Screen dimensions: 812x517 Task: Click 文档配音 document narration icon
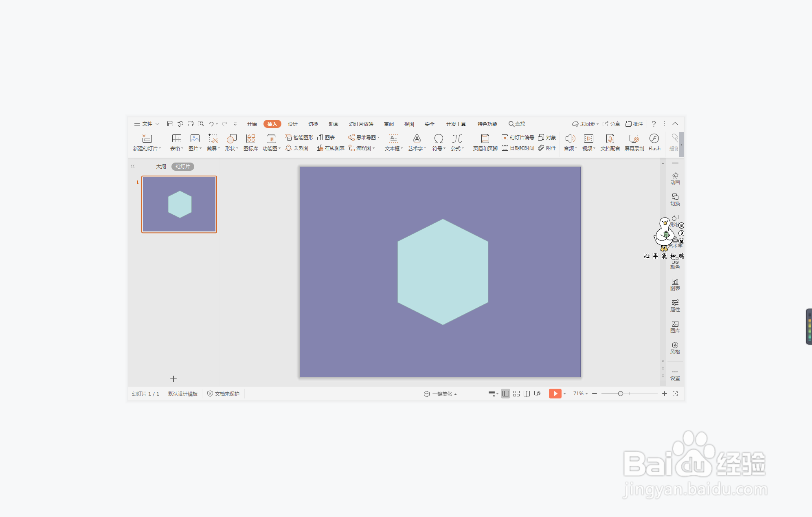pos(610,143)
